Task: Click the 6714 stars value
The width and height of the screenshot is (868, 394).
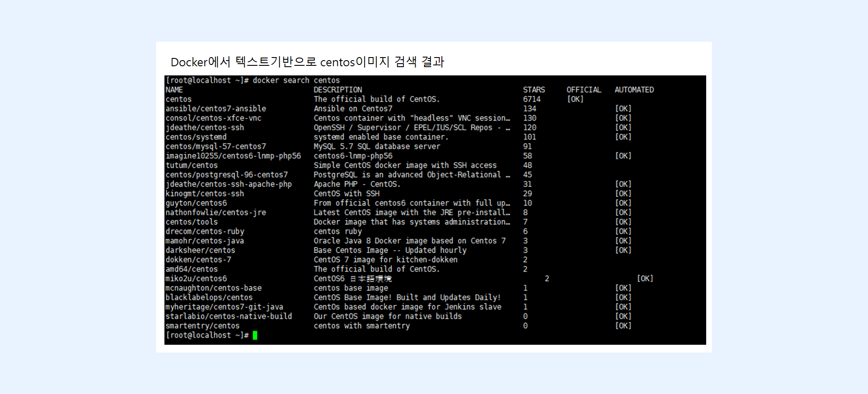Action: click(532, 99)
